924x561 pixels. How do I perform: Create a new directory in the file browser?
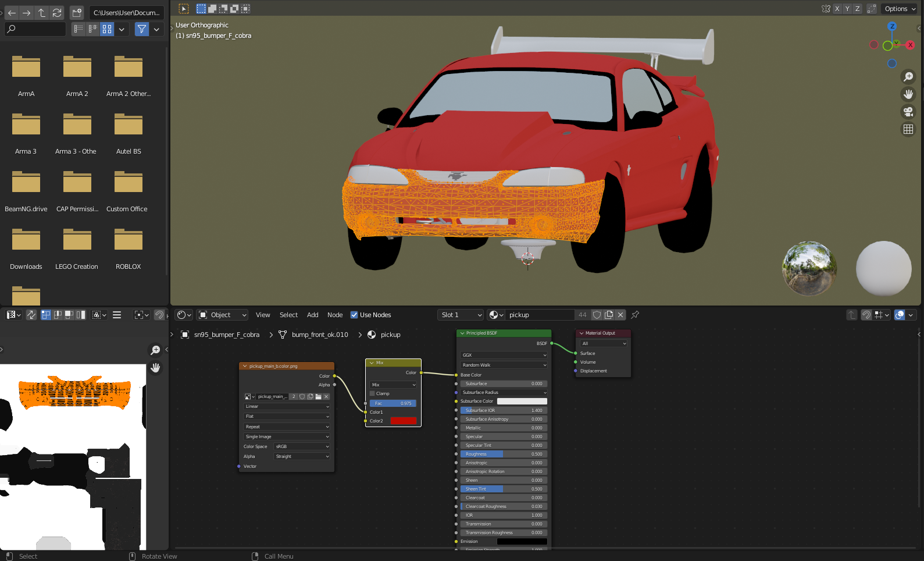coord(77,12)
